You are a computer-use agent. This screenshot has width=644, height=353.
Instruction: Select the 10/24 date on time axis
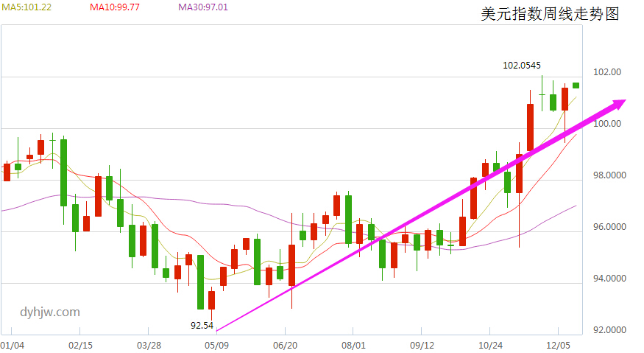(490, 345)
